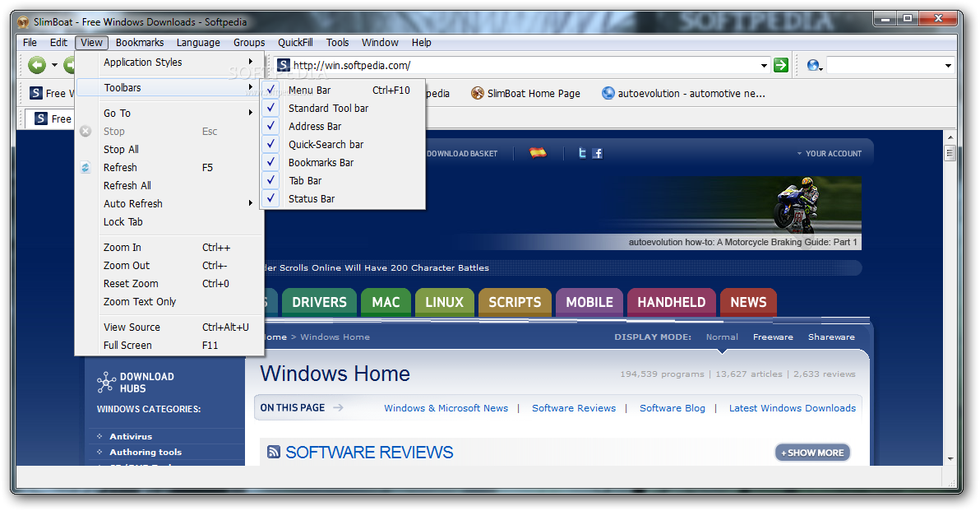This screenshot has height=511, width=980.
Task: Click the SlimBoat Home Page bookmark icon
Action: point(478,93)
